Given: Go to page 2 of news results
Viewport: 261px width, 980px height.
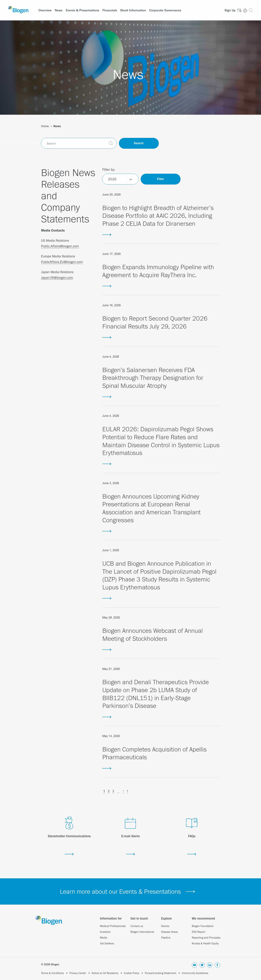Looking at the screenshot, I should (x=109, y=791).
